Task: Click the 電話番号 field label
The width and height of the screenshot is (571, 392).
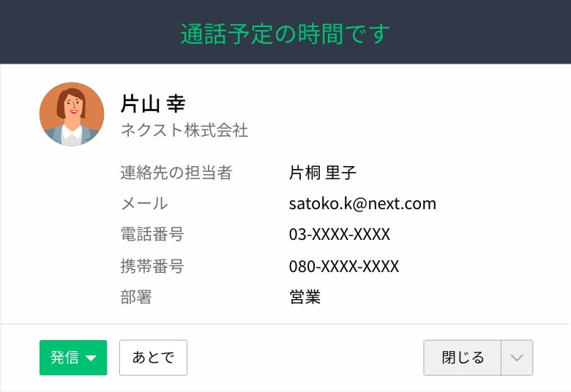Action: [152, 234]
